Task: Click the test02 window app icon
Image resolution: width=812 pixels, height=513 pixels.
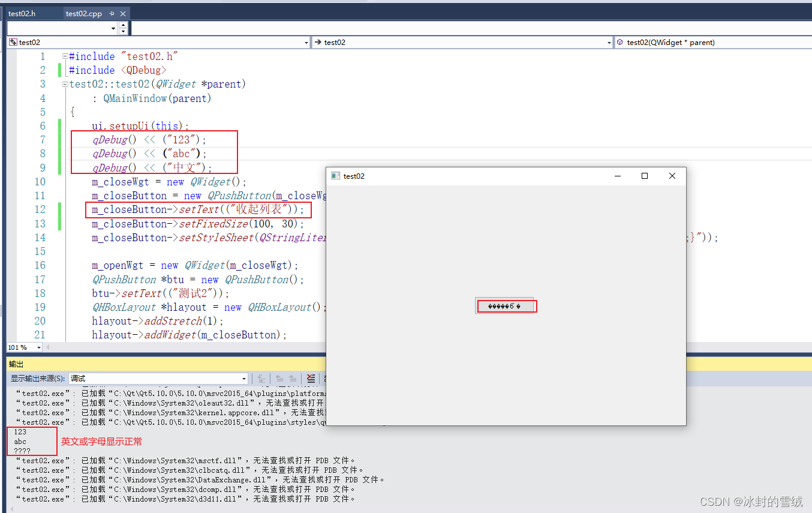Action: [336, 176]
